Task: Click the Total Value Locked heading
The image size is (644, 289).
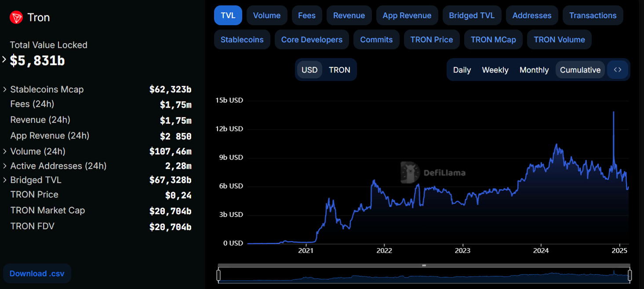Action: pos(49,45)
